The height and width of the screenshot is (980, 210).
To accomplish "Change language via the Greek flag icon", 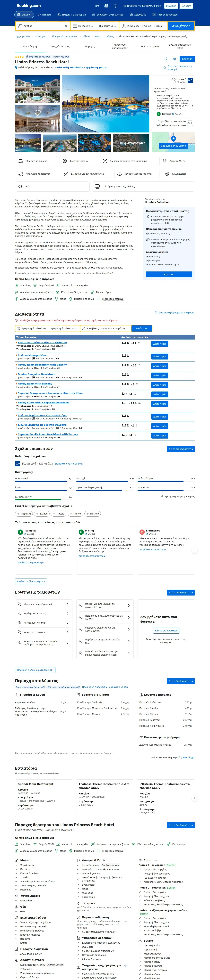I will 106,6.
